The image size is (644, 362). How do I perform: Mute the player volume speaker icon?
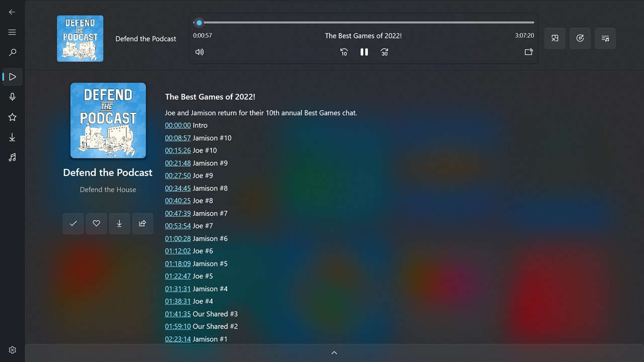200,52
